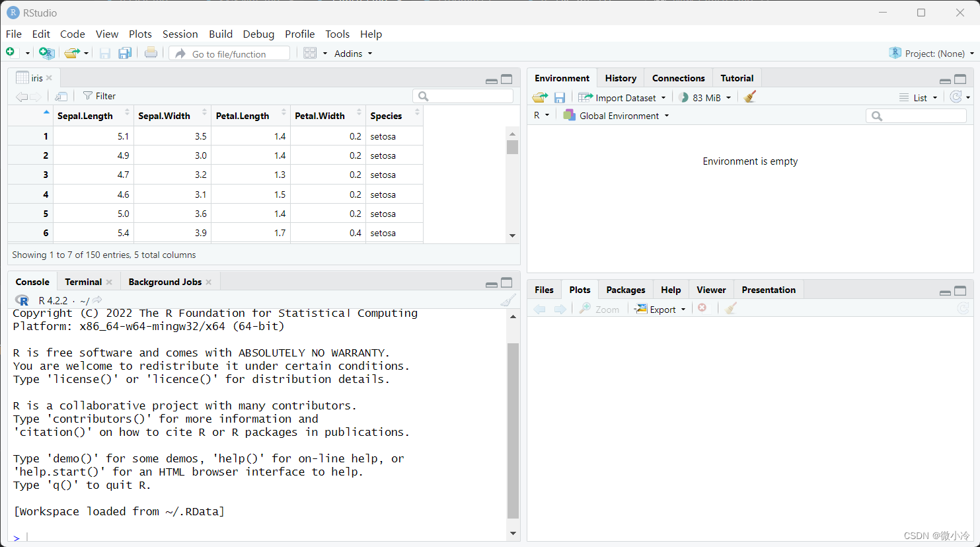This screenshot has width=980, height=547.
Task: Open the Tools menu
Action: click(x=337, y=34)
